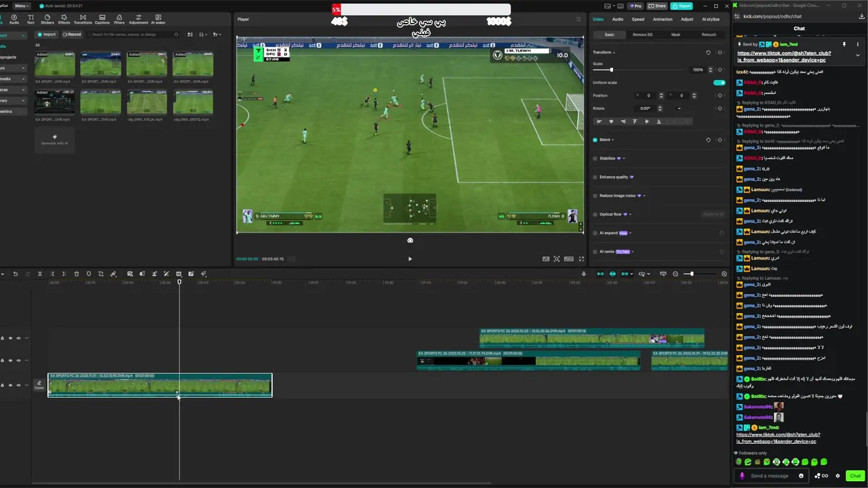
Task: Switch media list view layout icon
Action: [x=190, y=35]
